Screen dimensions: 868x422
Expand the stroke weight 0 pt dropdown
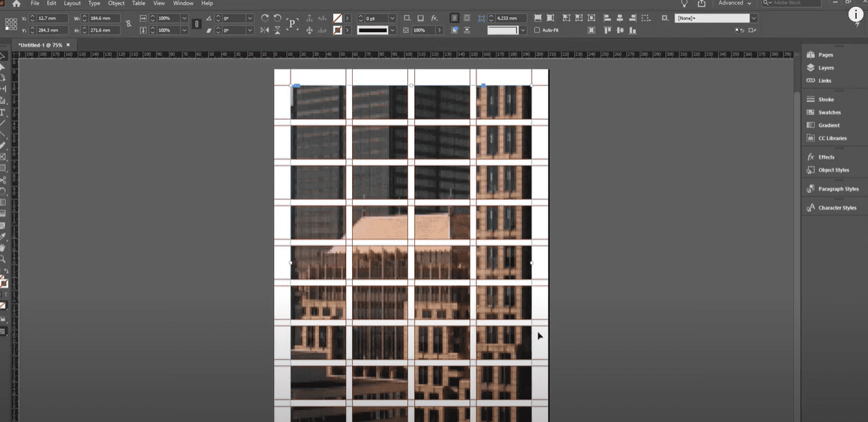click(x=392, y=18)
